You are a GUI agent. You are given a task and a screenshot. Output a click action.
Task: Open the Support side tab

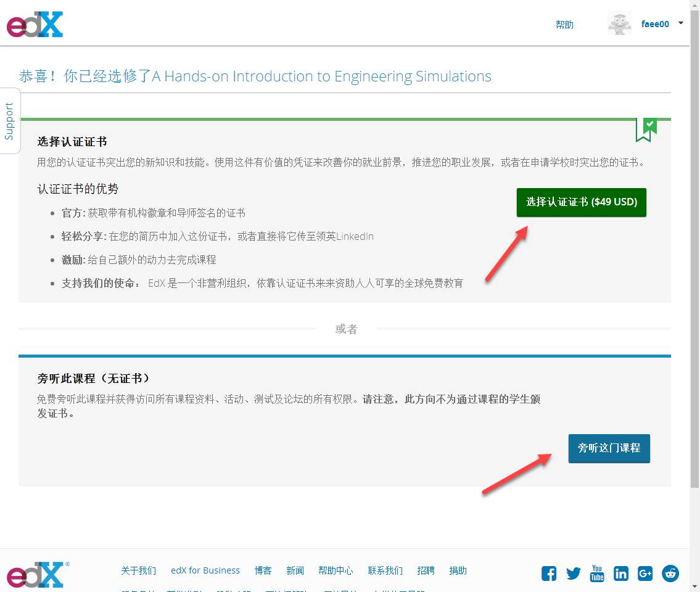point(10,121)
